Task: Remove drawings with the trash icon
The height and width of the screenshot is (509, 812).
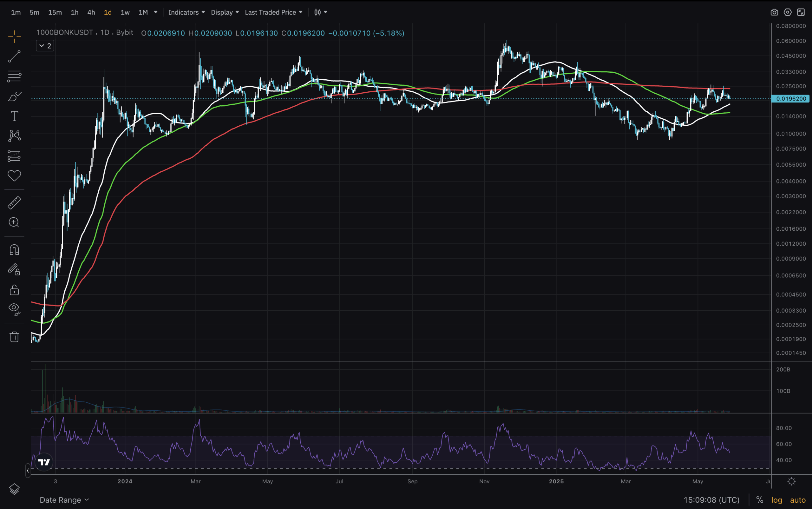Action: (14, 336)
